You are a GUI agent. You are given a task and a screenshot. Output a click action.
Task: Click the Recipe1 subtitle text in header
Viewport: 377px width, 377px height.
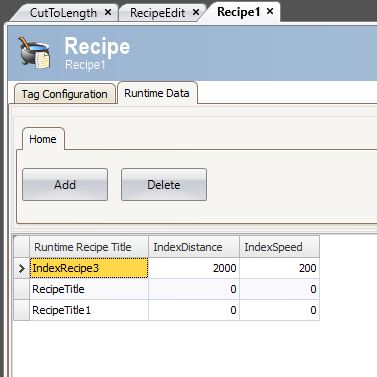(x=85, y=65)
